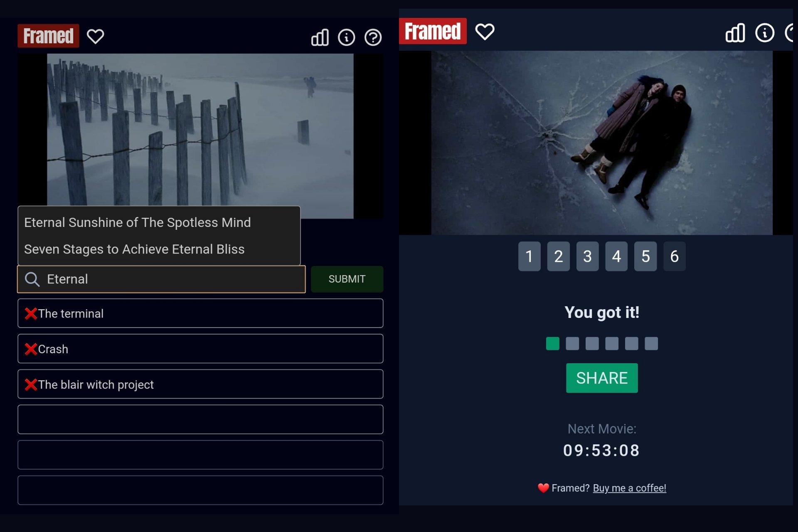Open the Buy me a coffee link

pyautogui.click(x=629, y=488)
